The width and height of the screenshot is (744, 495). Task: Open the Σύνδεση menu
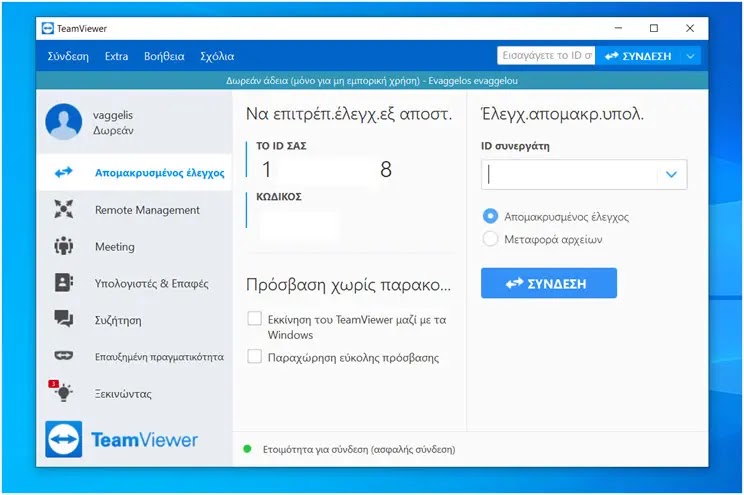click(68, 56)
